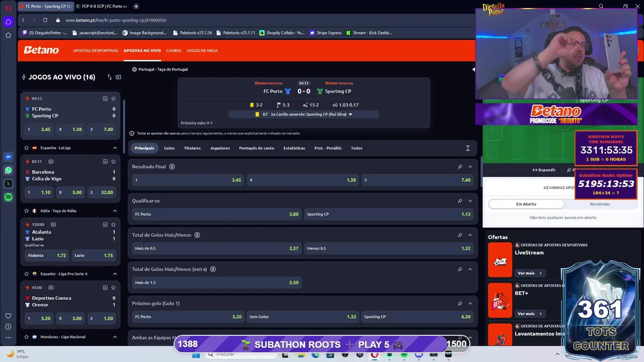Collapse Itália - Taça de Itália section
644x362 pixels.
click(115, 211)
